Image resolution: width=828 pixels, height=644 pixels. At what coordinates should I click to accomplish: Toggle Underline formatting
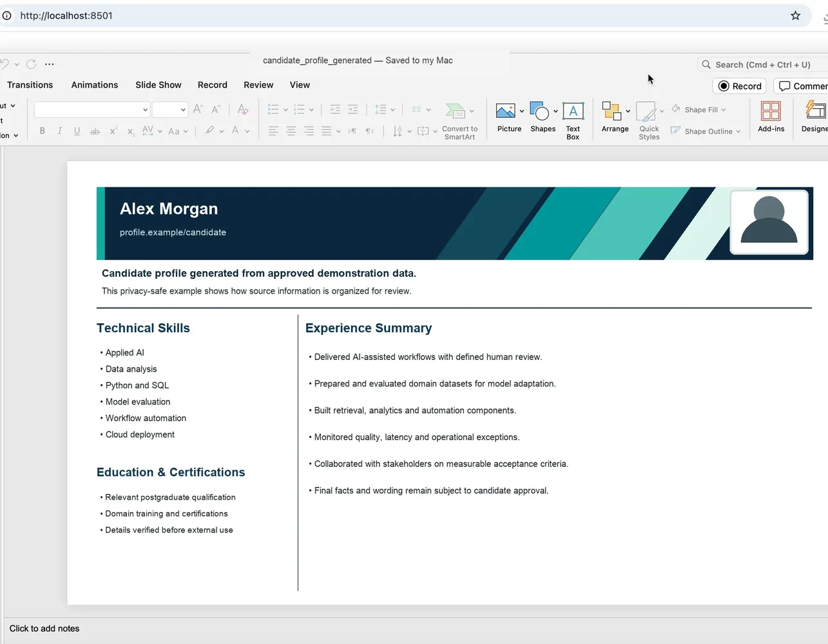pyautogui.click(x=77, y=131)
